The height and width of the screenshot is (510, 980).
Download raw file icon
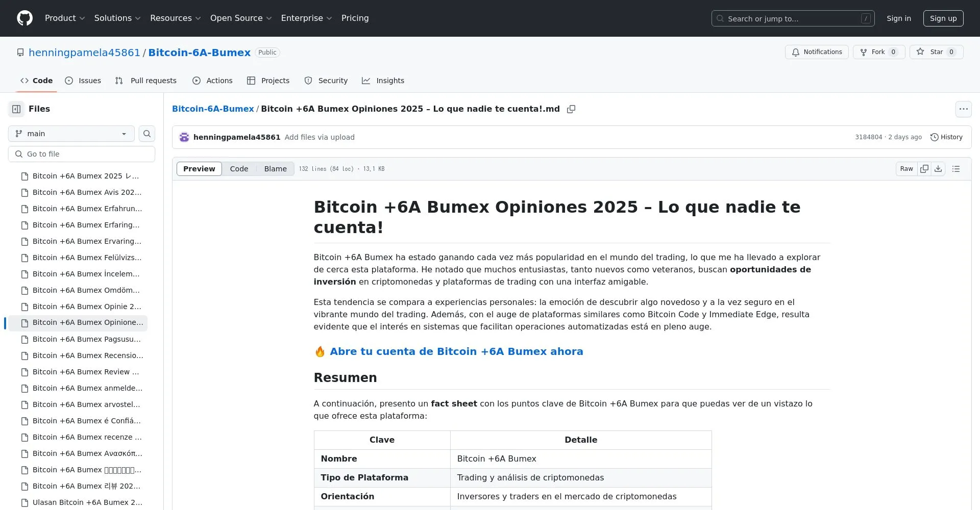[938, 169]
